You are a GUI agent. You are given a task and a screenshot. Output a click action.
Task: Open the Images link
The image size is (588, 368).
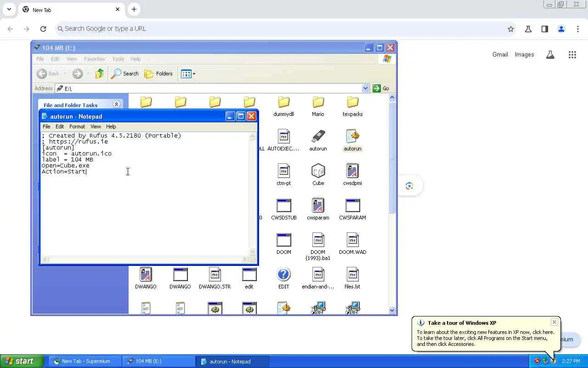pos(524,54)
